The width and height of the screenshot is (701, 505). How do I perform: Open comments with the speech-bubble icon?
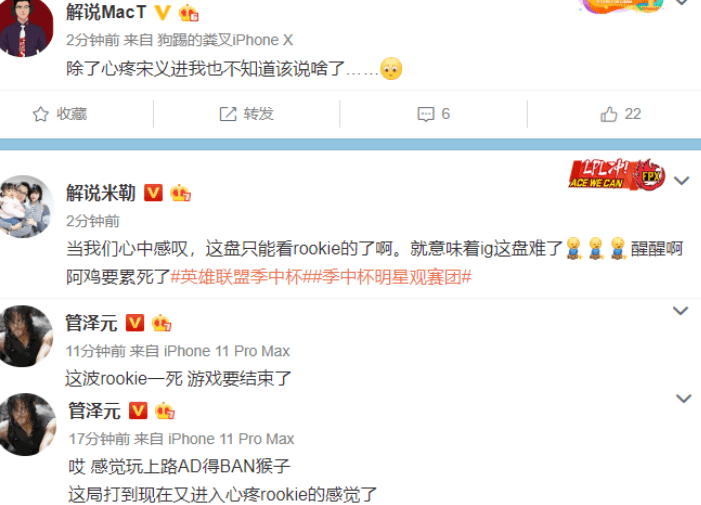426,114
